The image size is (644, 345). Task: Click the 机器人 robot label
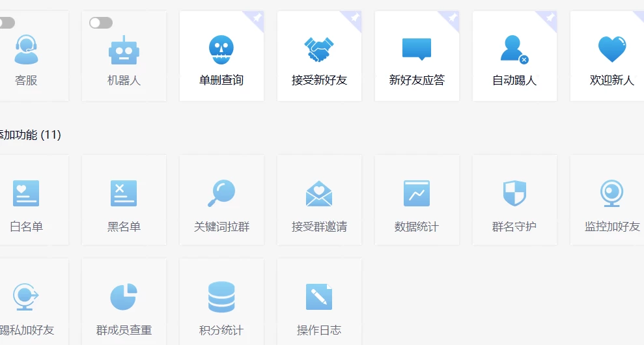click(x=124, y=81)
